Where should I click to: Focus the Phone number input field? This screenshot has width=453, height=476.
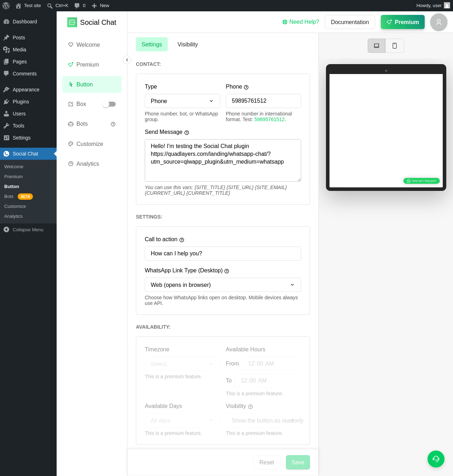[263, 101]
